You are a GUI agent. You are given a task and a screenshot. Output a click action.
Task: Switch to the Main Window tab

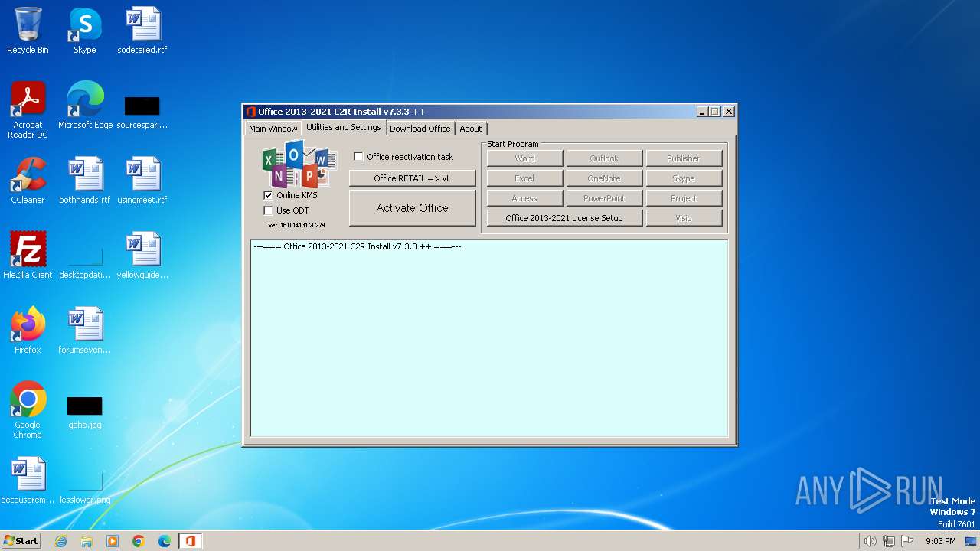(x=273, y=129)
